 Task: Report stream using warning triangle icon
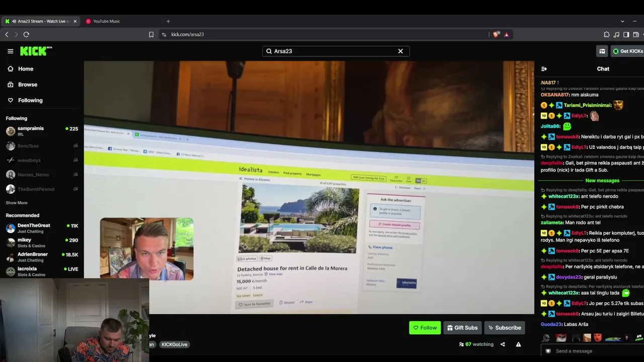518,344
